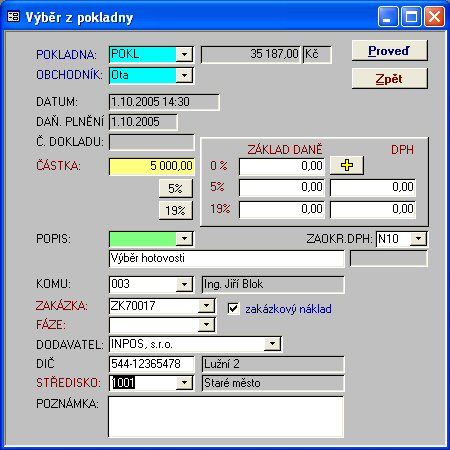Image resolution: width=450 pixels, height=450 pixels.
Task: Click the Zpět button
Action: pos(389,79)
